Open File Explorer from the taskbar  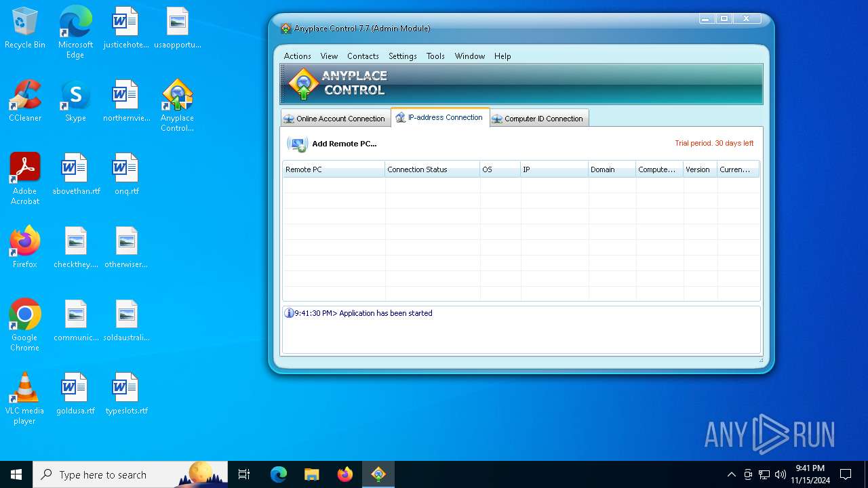311,474
